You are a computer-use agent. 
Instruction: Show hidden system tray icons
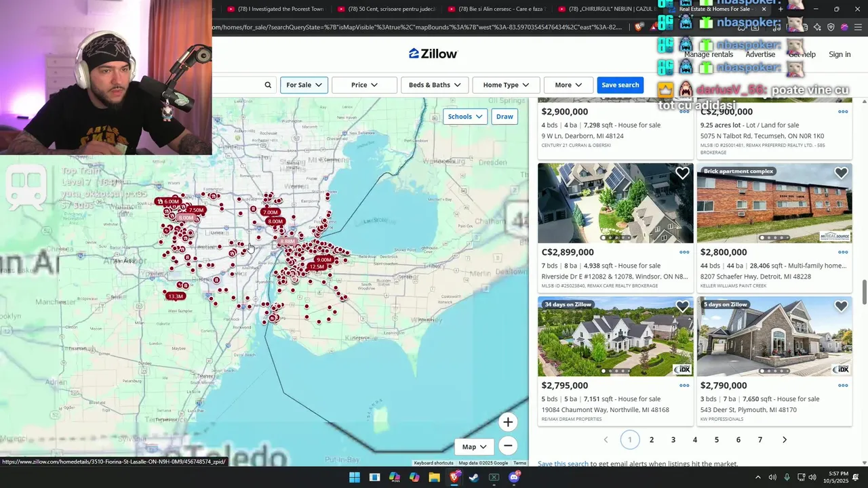tap(758, 477)
